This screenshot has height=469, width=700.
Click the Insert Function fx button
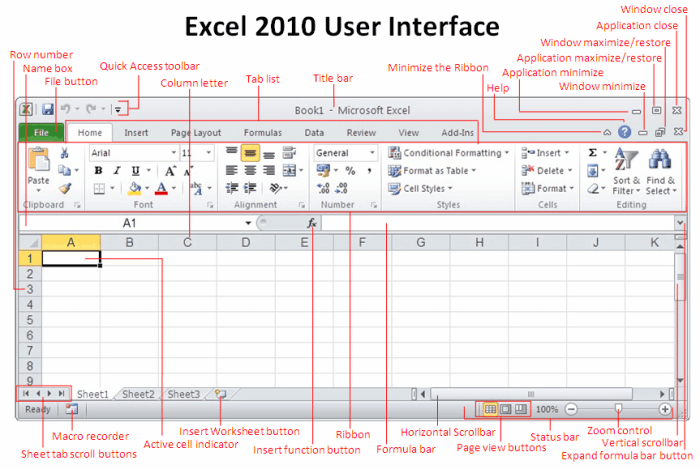(312, 223)
